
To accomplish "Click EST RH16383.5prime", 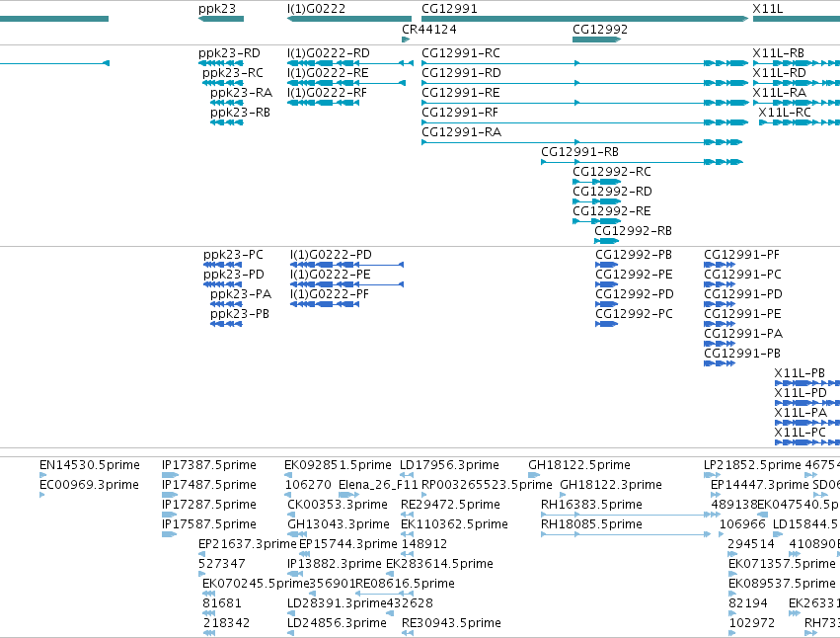I will pos(592,505).
